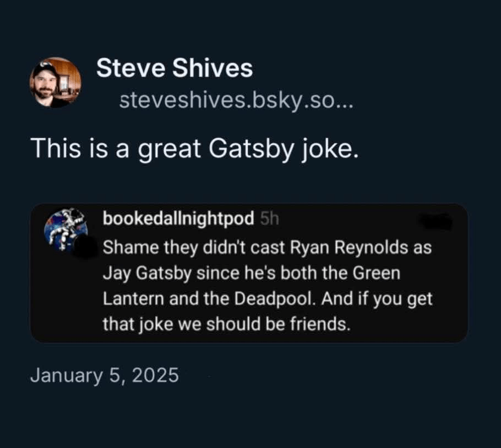The height and width of the screenshot is (448, 501).
Task: Click the black redaction mark in quote's corner
Action: click(x=436, y=221)
